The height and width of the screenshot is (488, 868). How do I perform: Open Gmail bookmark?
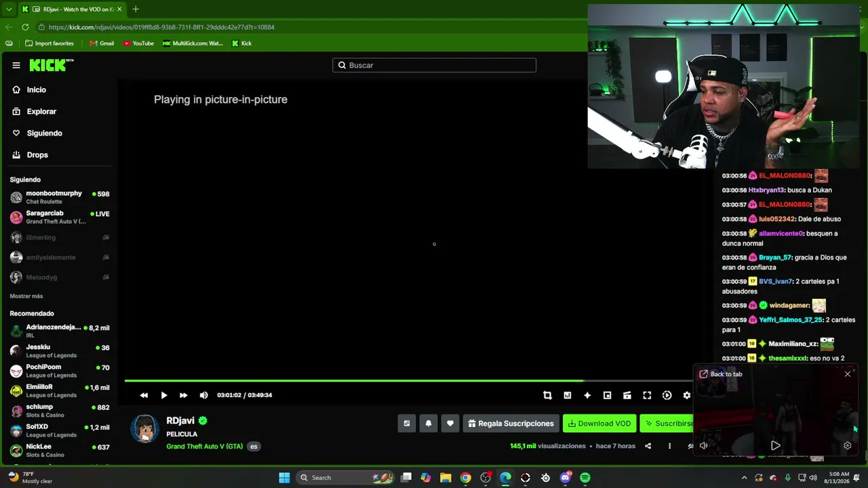click(102, 43)
